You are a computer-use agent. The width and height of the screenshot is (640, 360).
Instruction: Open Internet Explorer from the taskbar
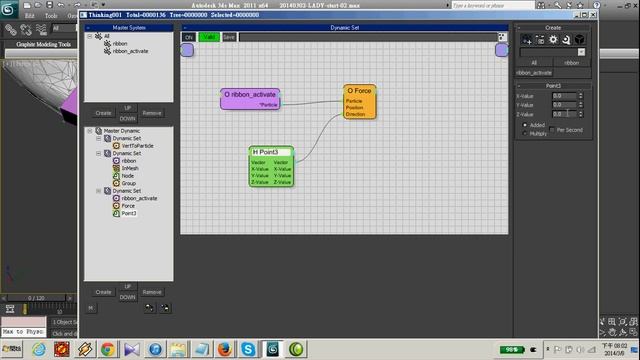pyautogui.click(x=39, y=349)
